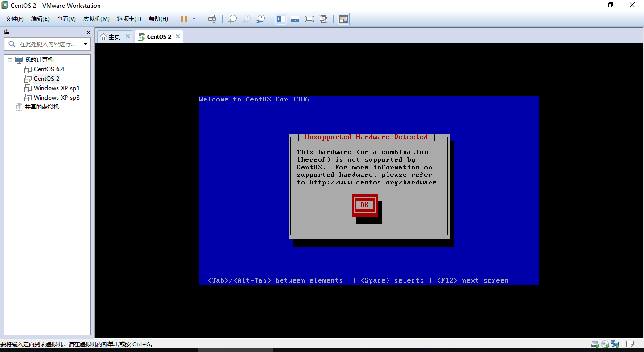Image resolution: width=644 pixels, height=352 pixels.
Task: Click the '<F12> next screen' hint text
Action: point(473,280)
